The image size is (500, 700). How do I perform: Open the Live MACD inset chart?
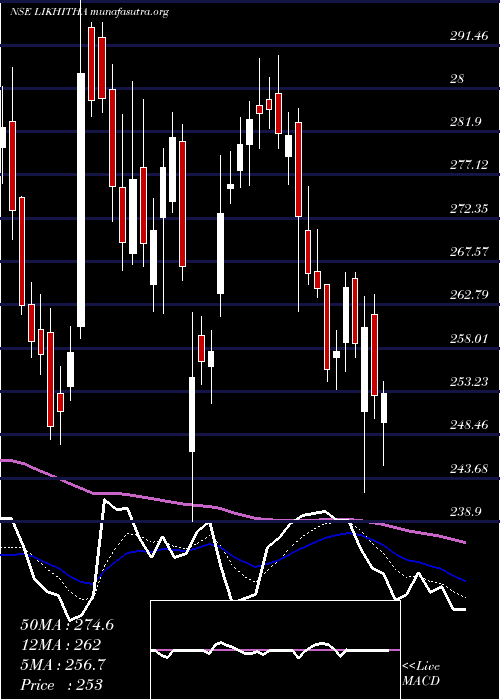pos(275,650)
